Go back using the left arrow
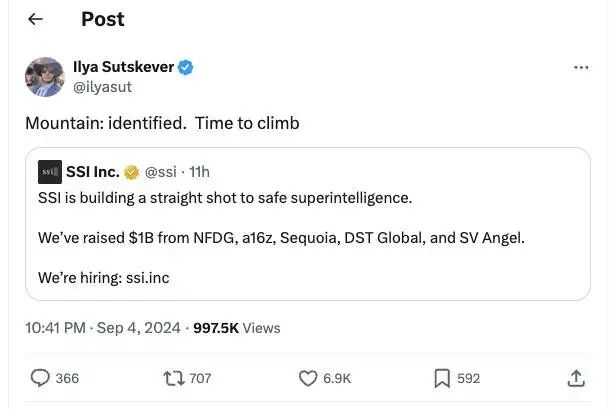This screenshot has width=611, height=409. pyautogui.click(x=36, y=19)
